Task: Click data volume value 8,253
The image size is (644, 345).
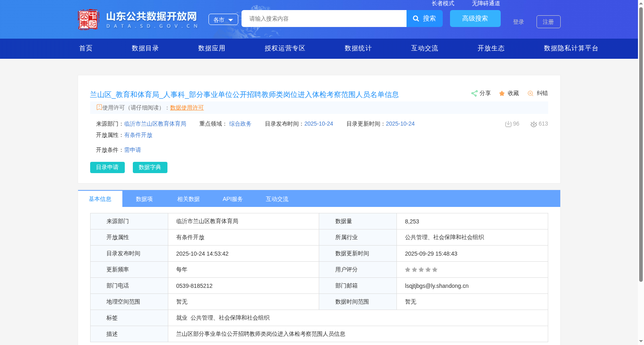Action: [412, 221]
